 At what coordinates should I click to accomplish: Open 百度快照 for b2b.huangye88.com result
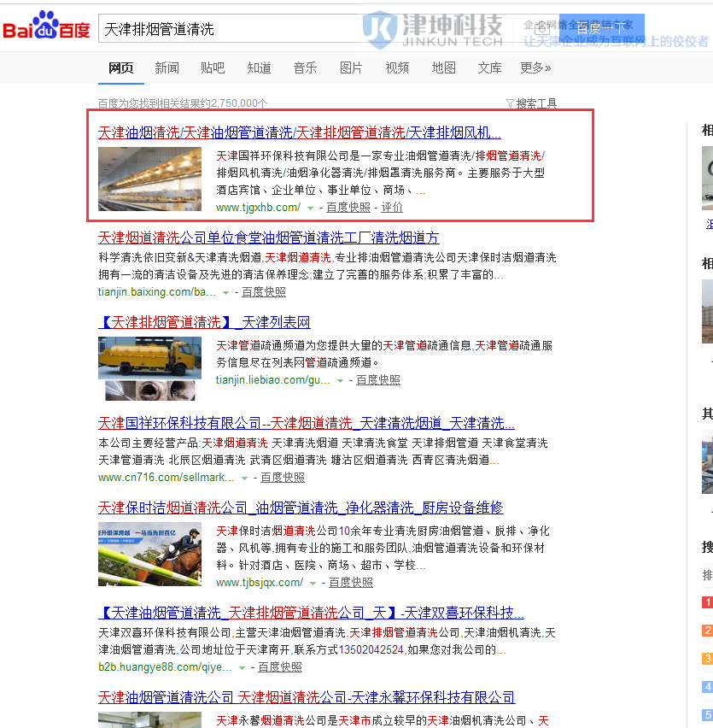point(280,667)
